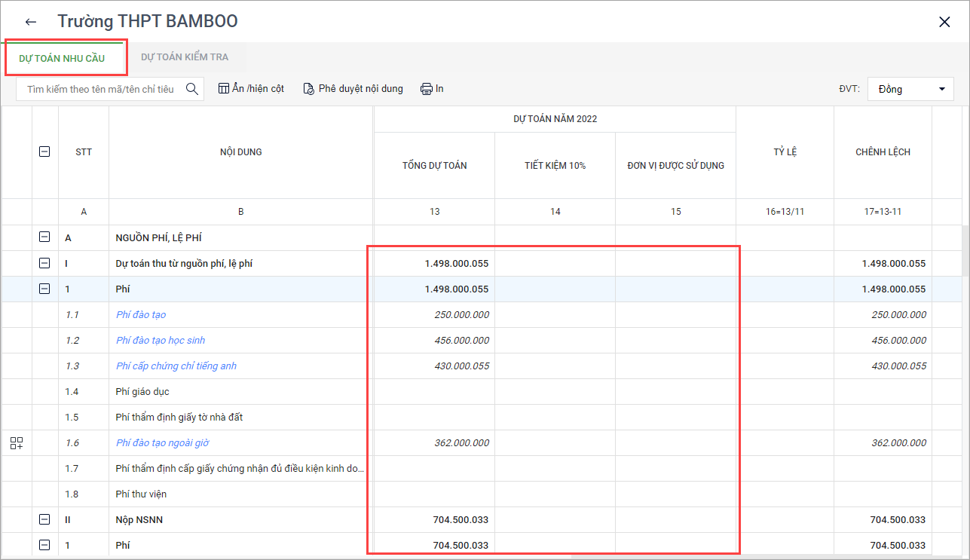Collapse all rows using header minus box
Screen dimensions: 970x560
[x=44, y=151]
